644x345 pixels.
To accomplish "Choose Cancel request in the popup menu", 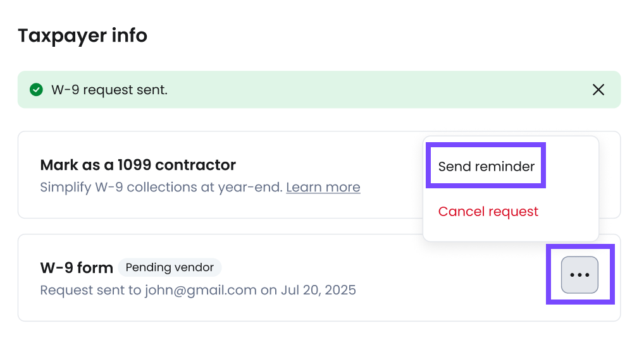I will tap(488, 212).
